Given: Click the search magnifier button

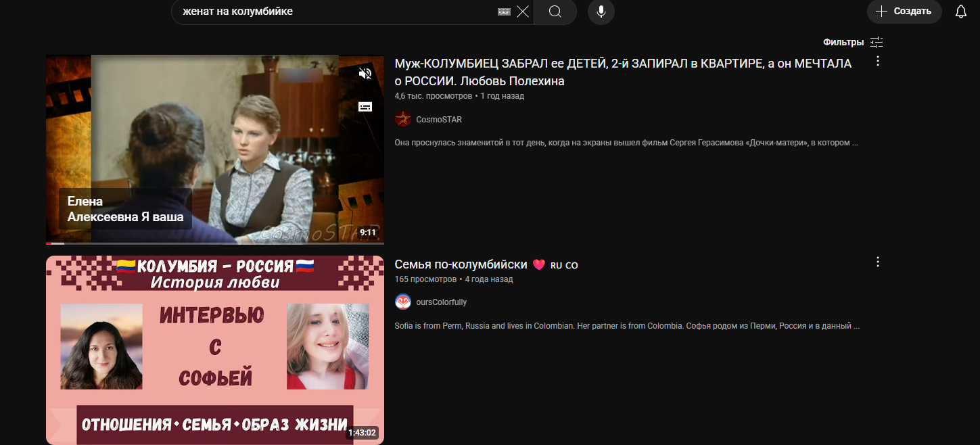Looking at the screenshot, I should tap(555, 11).
